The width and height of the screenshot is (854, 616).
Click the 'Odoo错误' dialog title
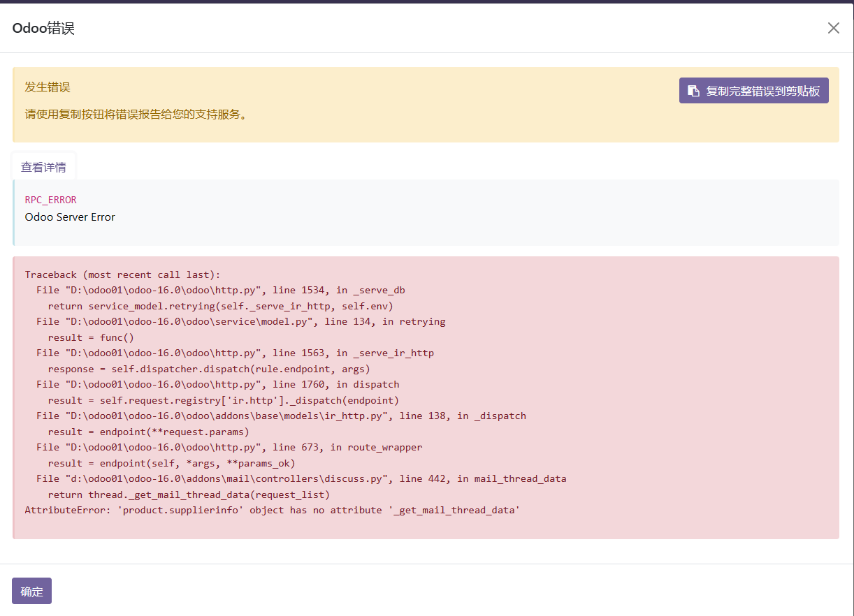[x=43, y=29]
